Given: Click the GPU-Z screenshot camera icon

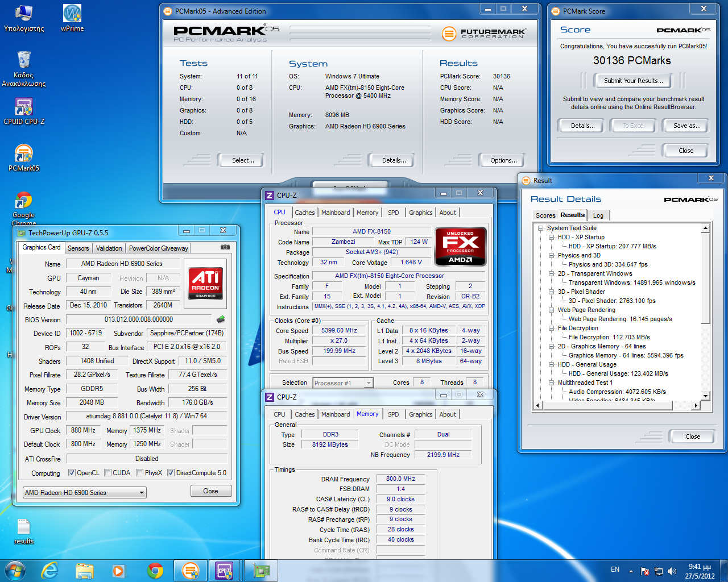Looking at the screenshot, I should 225,247.
